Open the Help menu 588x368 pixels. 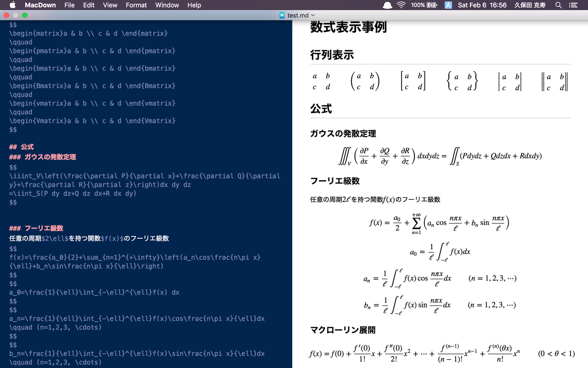coord(194,5)
